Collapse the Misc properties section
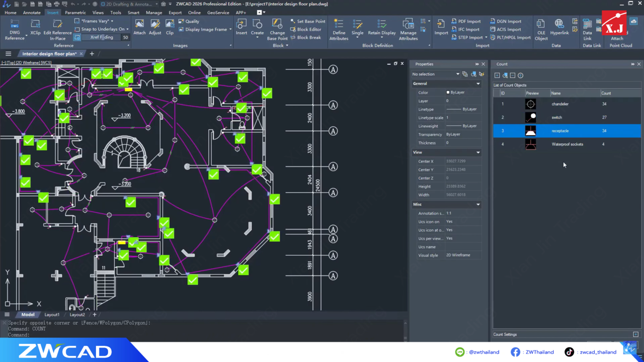The image size is (644, 362). pyautogui.click(x=478, y=204)
